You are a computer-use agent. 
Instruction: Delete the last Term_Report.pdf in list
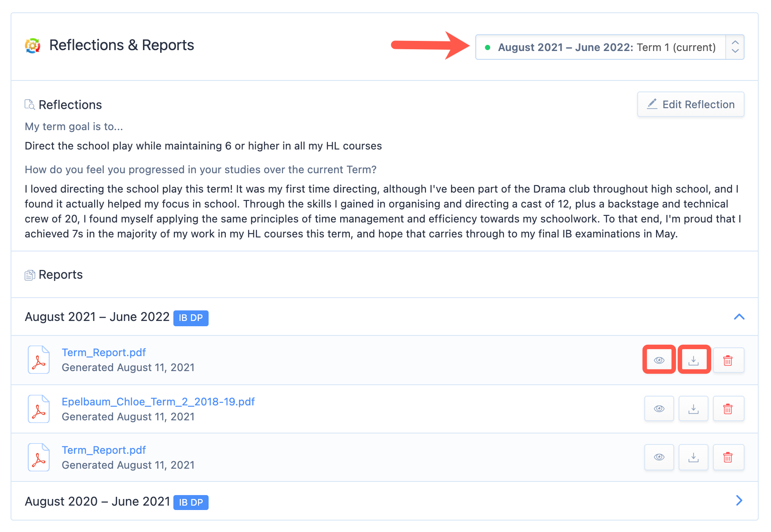click(x=728, y=457)
